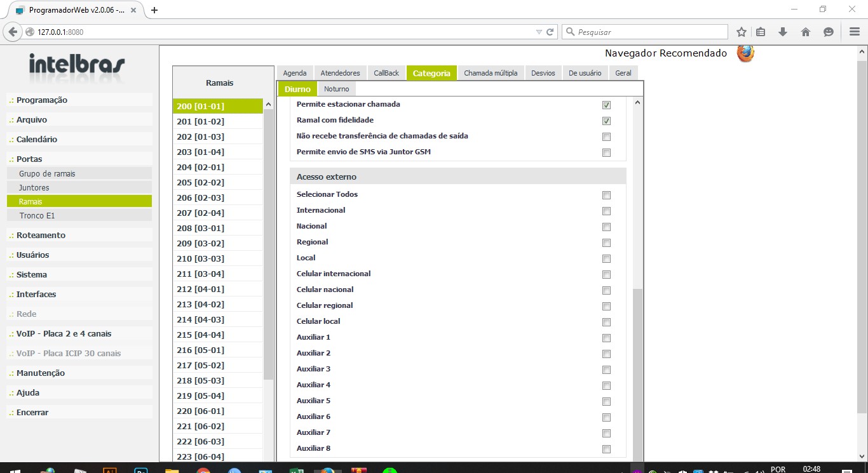The image size is (868, 473).
Task: Enable the Internacional checkbox
Action: tap(606, 211)
